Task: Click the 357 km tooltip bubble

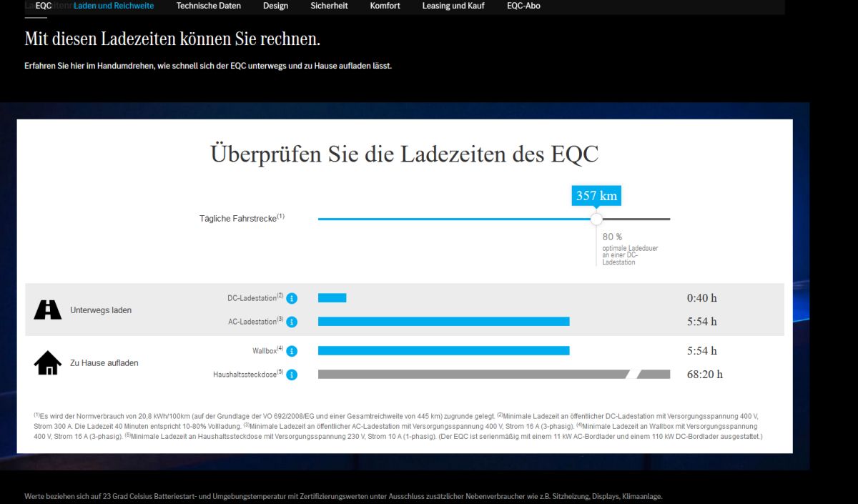Action: (596, 195)
